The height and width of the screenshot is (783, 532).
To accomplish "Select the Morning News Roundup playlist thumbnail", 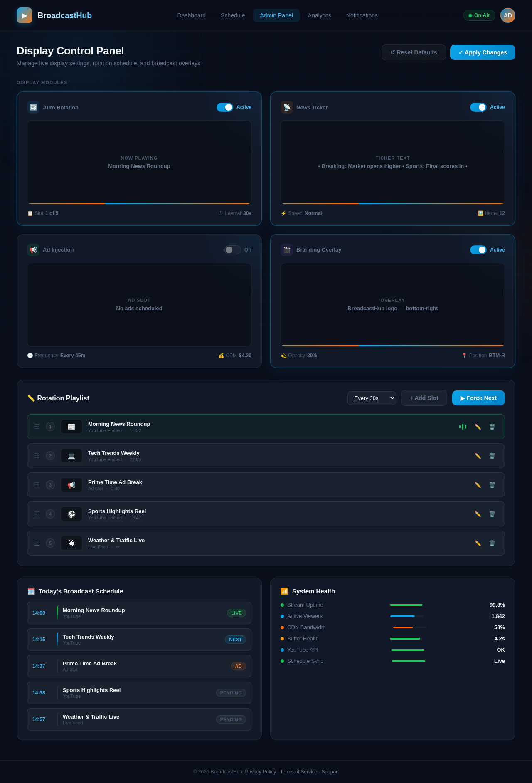I will point(71,427).
